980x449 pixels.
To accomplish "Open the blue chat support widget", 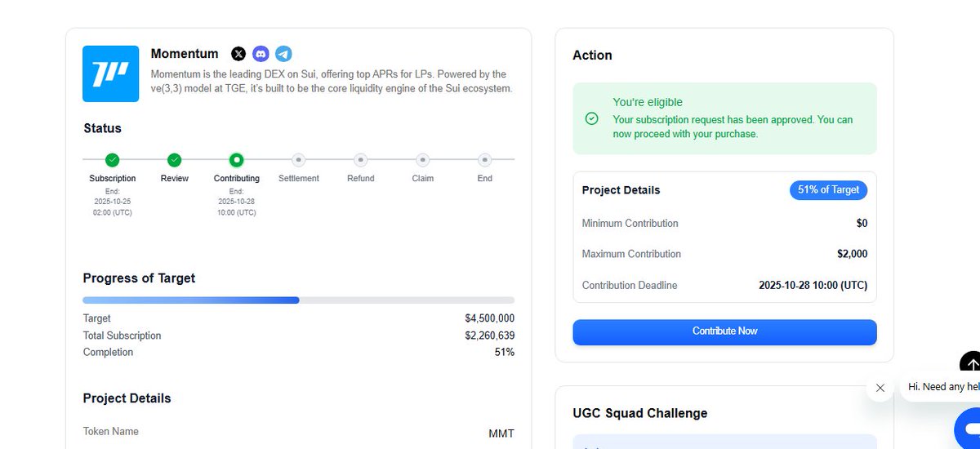I will (969, 428).
